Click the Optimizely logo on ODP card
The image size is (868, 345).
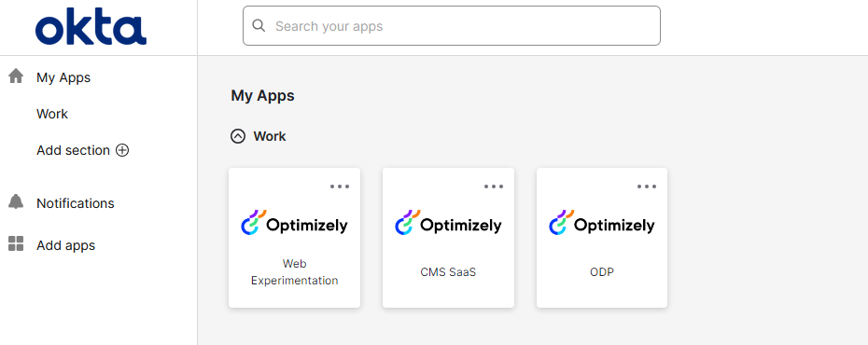602,223
